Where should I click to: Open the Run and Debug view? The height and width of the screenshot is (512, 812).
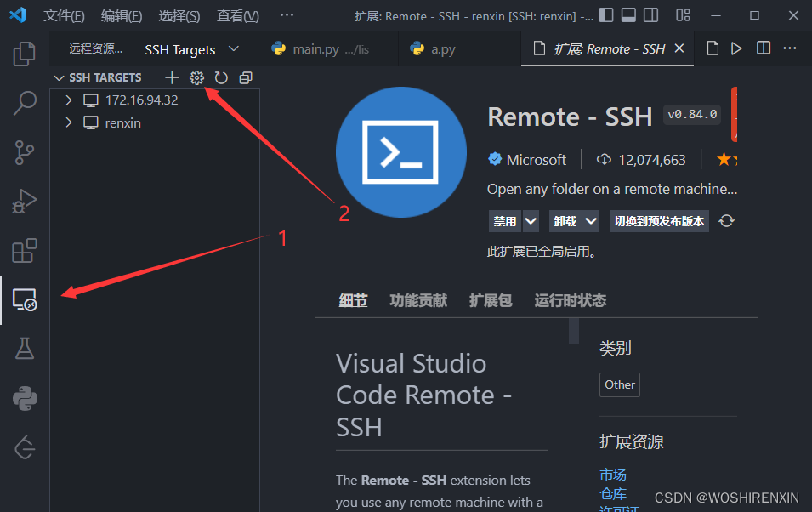point(25,202)
